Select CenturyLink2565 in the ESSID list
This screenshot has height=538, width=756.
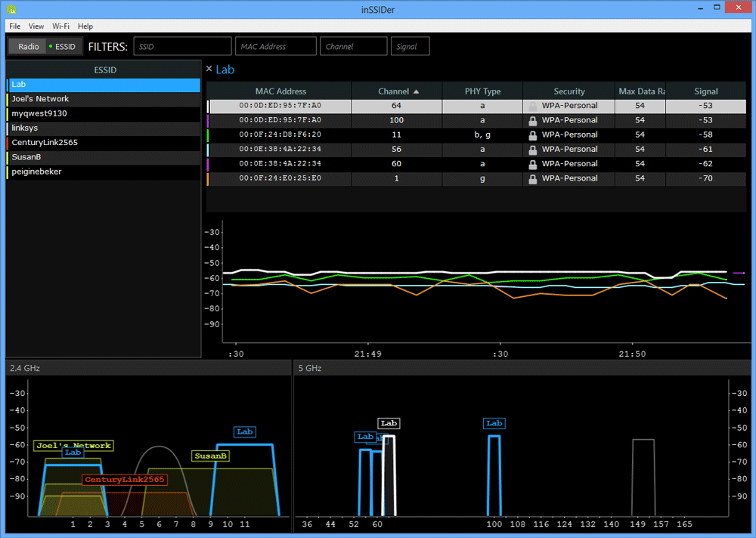(45, 143)
